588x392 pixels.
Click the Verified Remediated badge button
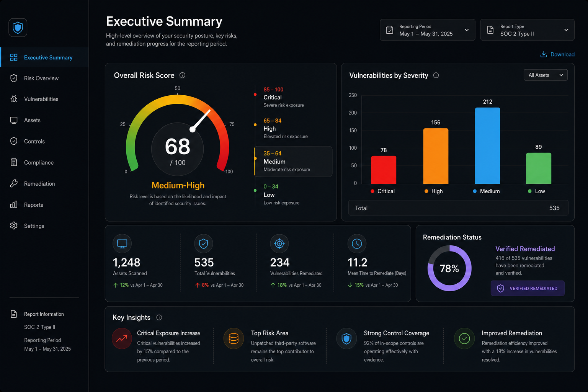point(528,288)
